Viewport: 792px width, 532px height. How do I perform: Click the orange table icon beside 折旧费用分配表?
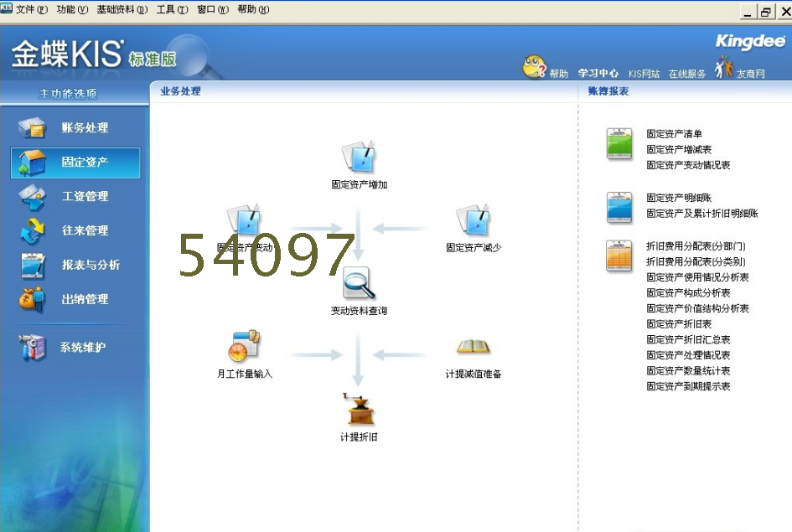619,256
